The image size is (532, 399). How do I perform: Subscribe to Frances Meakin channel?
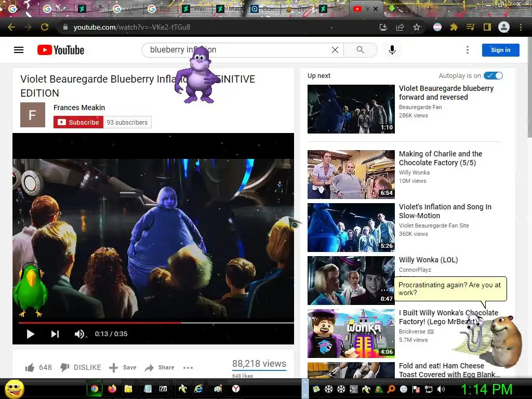point(78,122)
